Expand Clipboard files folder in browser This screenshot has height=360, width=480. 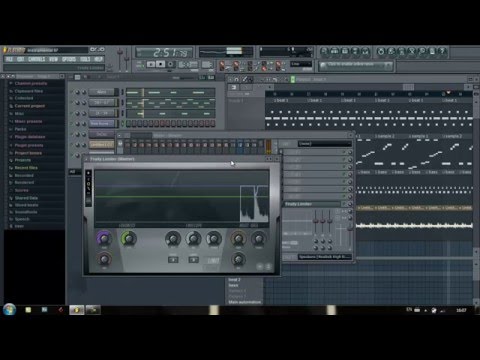(x=28, y=91)
